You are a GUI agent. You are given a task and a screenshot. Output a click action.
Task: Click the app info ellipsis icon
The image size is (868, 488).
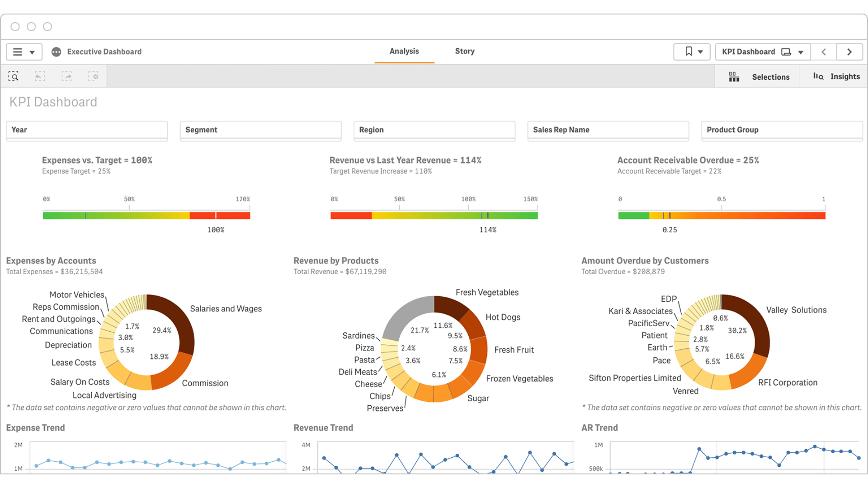[x=56, y=52]
